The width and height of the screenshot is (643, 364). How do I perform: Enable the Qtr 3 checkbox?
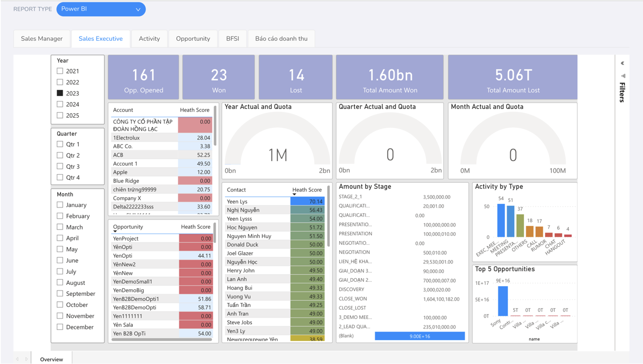pyautogui.click(x=60, y=167)
